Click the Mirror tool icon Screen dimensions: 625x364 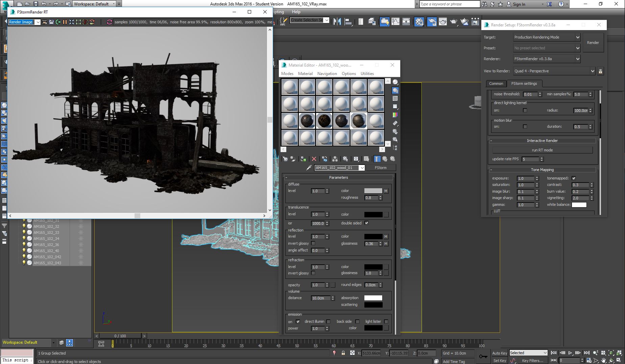point(337,22)
